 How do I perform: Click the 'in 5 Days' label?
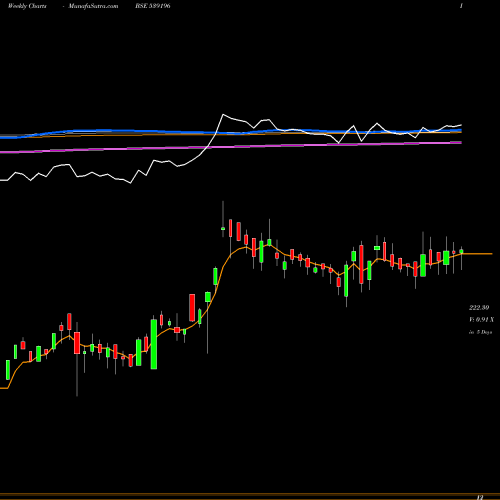(480, 332)
